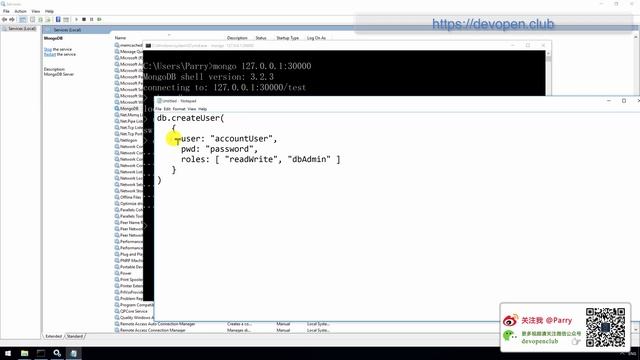
Task: Click the "password" text in Notepad
Action: (x=229, y=149)
